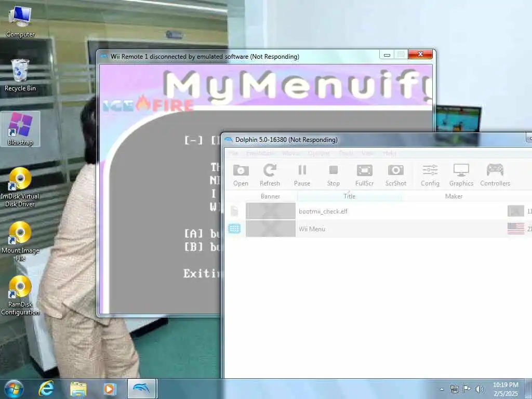Open the Controllers settings icon
532x399 pixels.
pyautogui.click(x=495, y=175)
